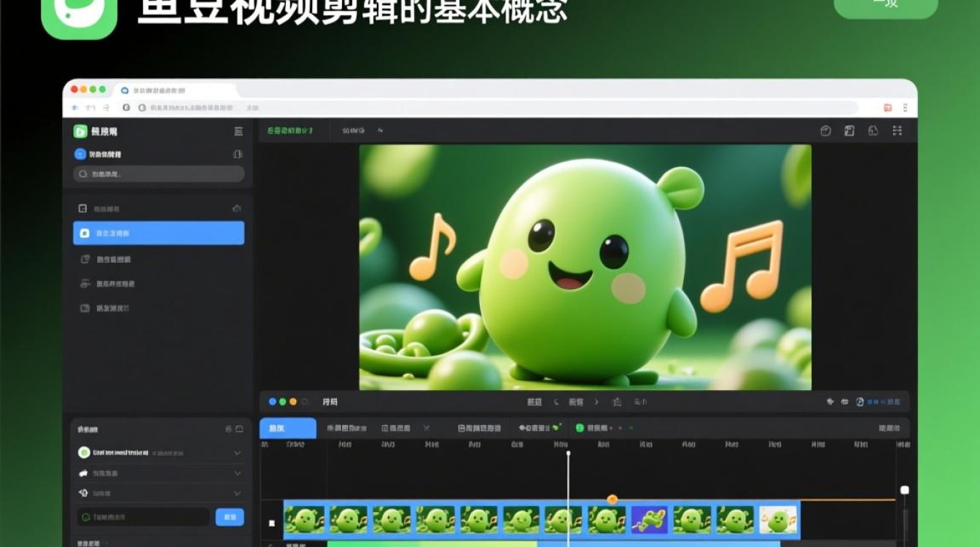This screenshot has height=547, width=980.
Task: Close the timeline tab with the X icon
Action: click(427, 428)
